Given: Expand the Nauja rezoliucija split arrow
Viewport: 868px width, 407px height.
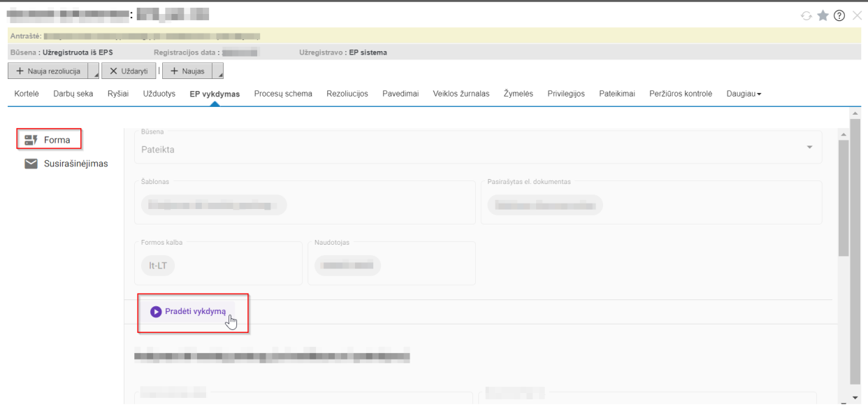Looking at the screenshot, I should tap(94, 71).
